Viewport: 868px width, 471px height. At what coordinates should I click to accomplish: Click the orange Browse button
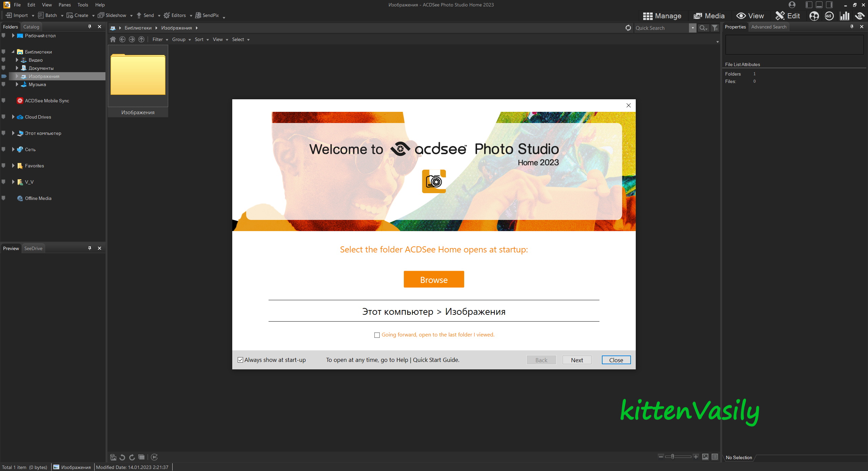click(434, 279)
